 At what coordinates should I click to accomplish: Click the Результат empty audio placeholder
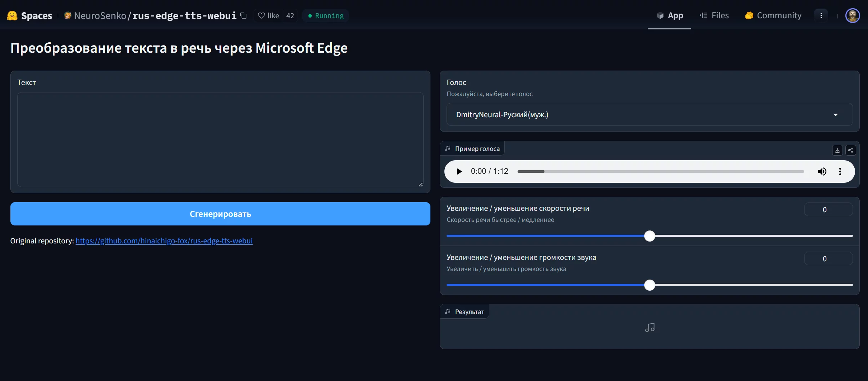coord(650,328)
